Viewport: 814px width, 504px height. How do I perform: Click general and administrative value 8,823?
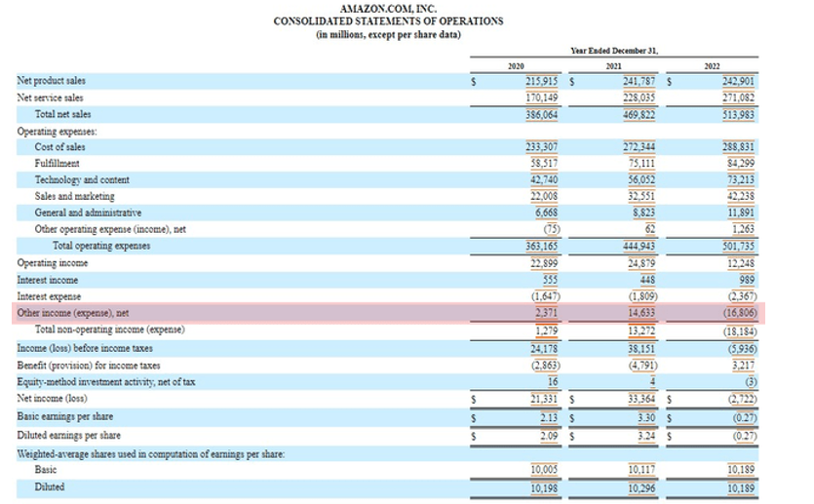(644, 213)
